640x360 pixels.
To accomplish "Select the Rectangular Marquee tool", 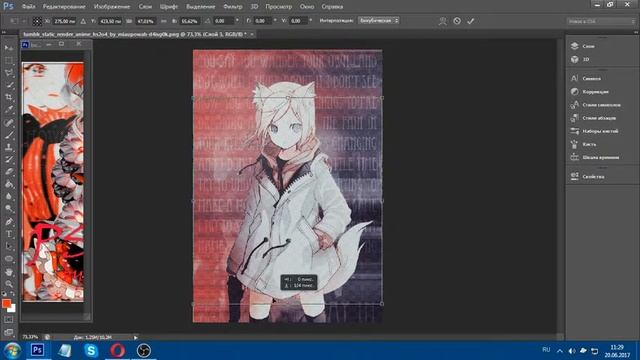I will pos(9,60).
